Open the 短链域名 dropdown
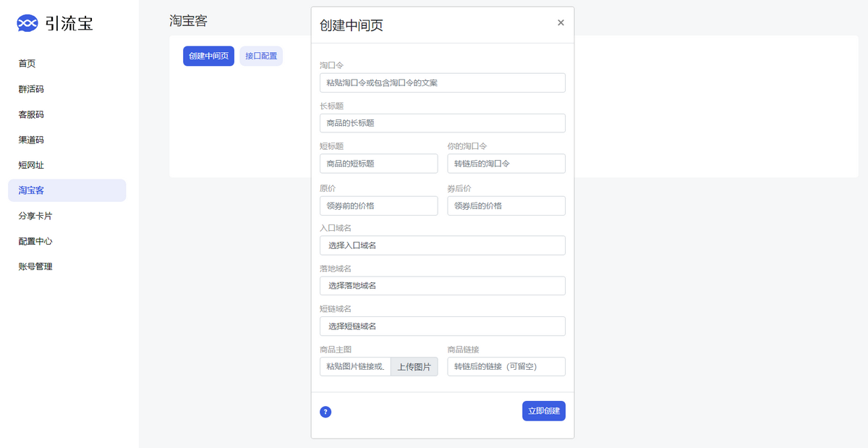Image resolution: width=868 pixels, height=448 pixels. 442,326
